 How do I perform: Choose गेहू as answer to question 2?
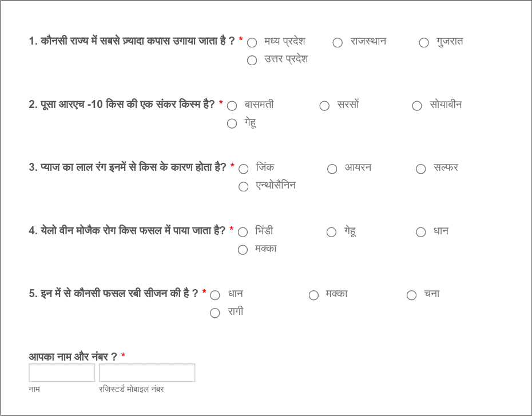coord(232,123)
